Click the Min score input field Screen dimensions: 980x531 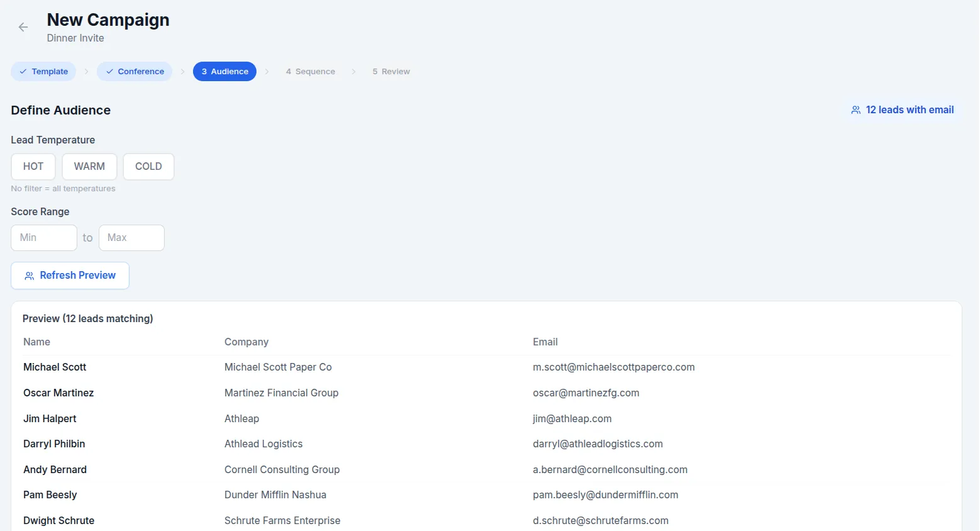(x=44, y=238)
